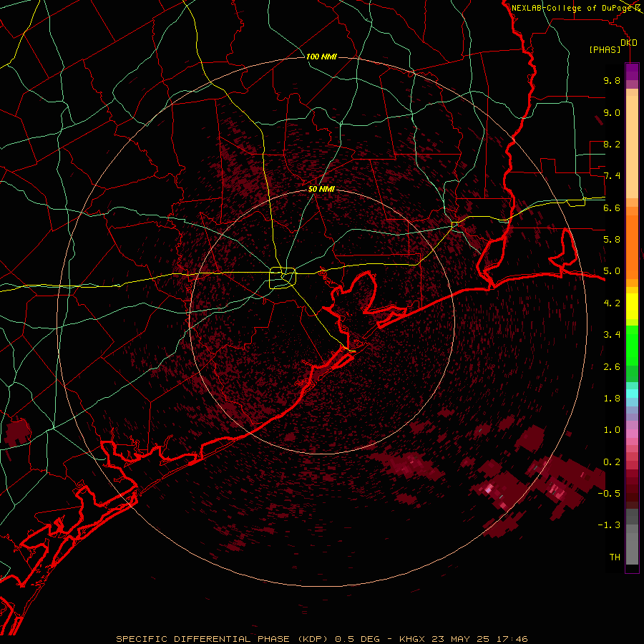The height and width of the screenshot is (644, 644).
Task: Click the 1.0 scale value
Action: click(x=612, y=430)
